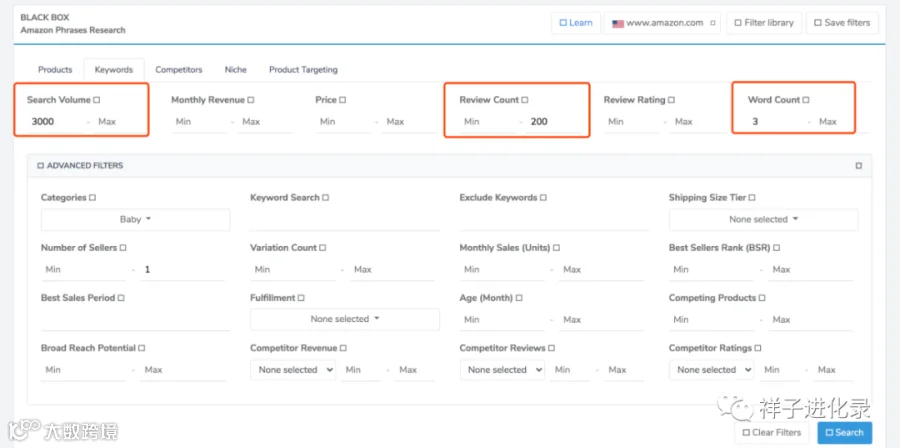Open the Competitor Ratings None selected dropdown
Screen dimensions: 900x448
tap(712, 370)
